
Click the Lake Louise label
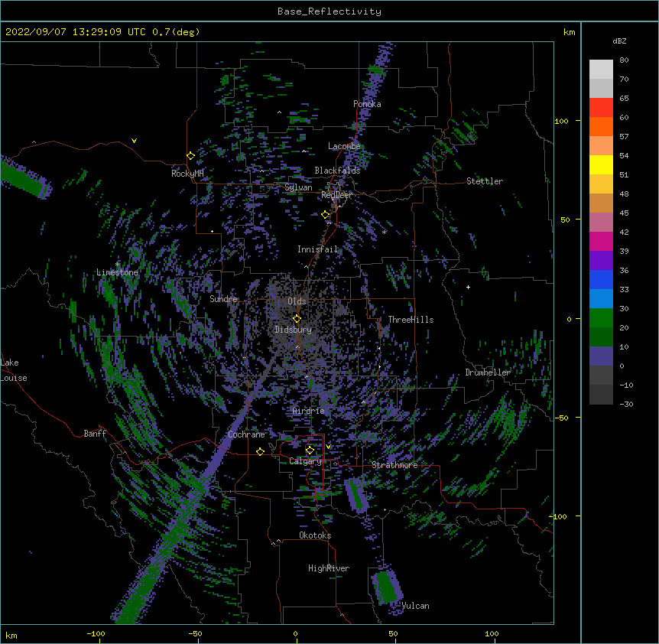[x=14, y=370]
